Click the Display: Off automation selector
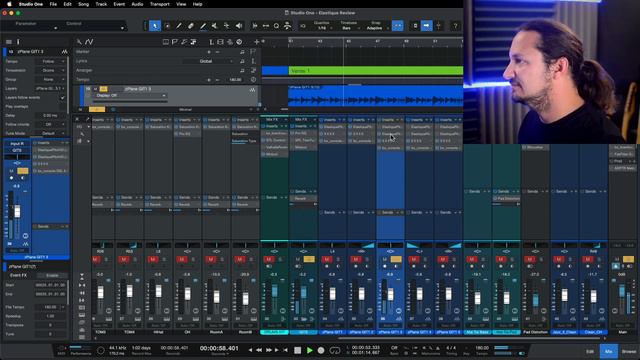This screenshot has width=640, height=360. point(130,96)
